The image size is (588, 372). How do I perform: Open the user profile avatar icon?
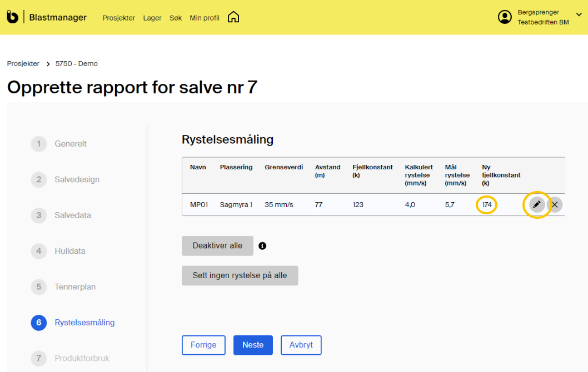pos(505,17)
